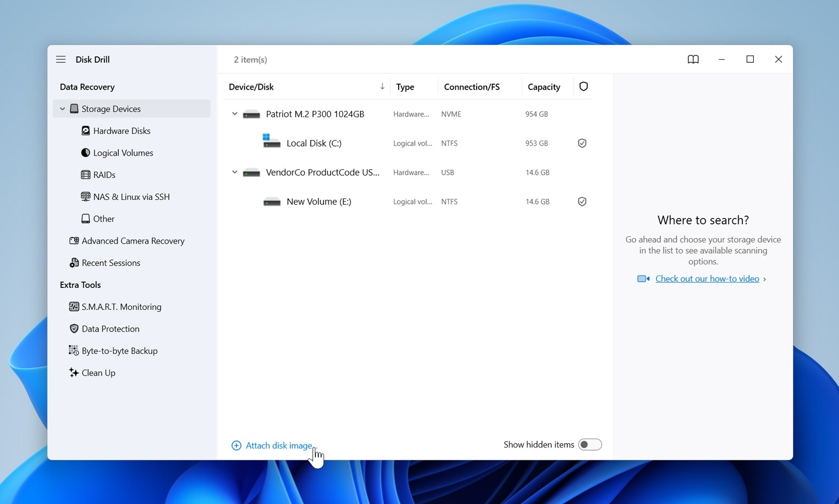Sort by the Device/Disk column
This screenshot has width=839, height=504.
click(251, 86)
